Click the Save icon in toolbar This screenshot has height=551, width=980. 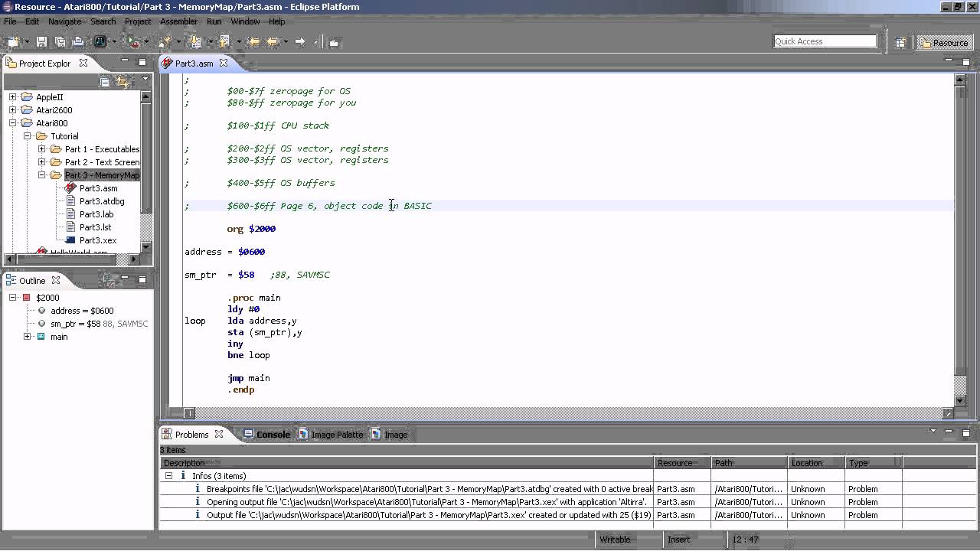point(41,42)
